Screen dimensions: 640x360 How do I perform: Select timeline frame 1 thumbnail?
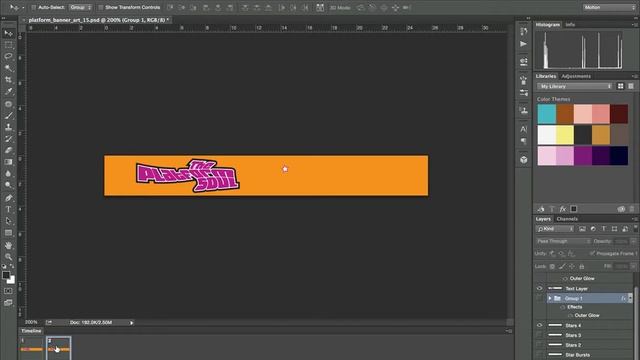point(31,348)
